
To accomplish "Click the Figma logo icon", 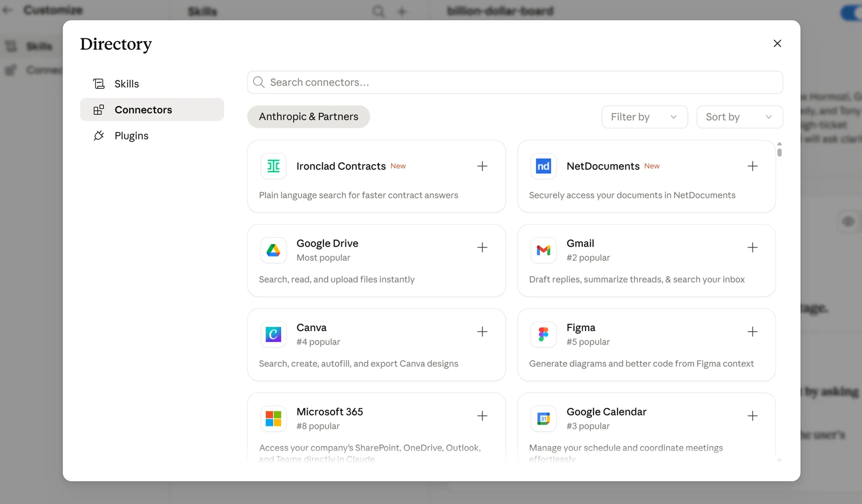I will (544, 334).
